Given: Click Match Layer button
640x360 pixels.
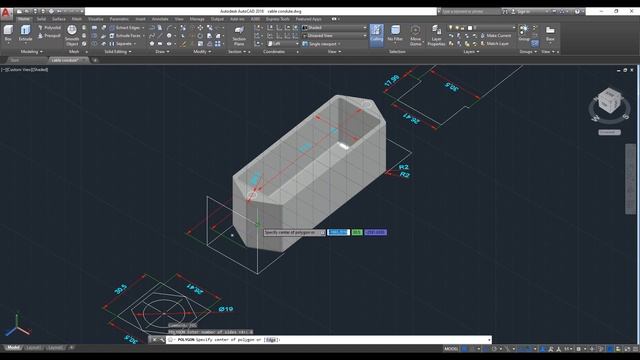Looking at the screenshot, I should pyautogui.click(x=494, y=44).
